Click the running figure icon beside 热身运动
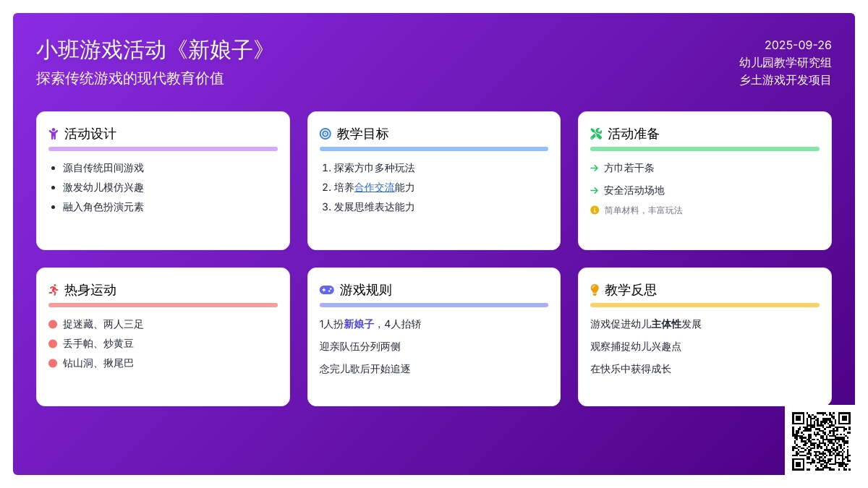The width and height of the screenshot is (868, 488). coord(54,290)
